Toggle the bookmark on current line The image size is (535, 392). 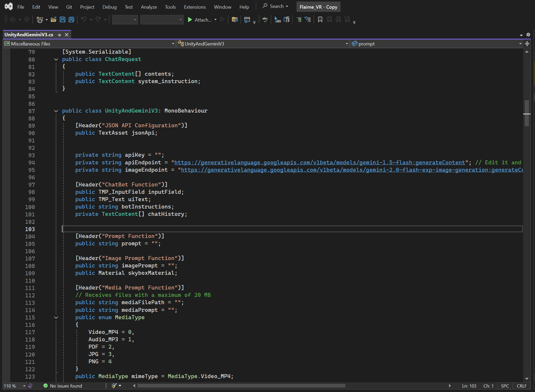320,20
